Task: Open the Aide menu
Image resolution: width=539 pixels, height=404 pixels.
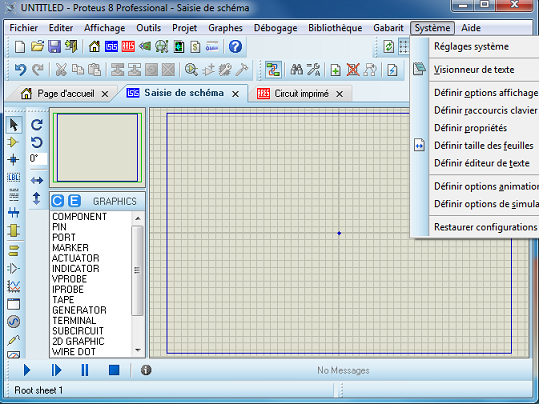Action: click(471, 28)
